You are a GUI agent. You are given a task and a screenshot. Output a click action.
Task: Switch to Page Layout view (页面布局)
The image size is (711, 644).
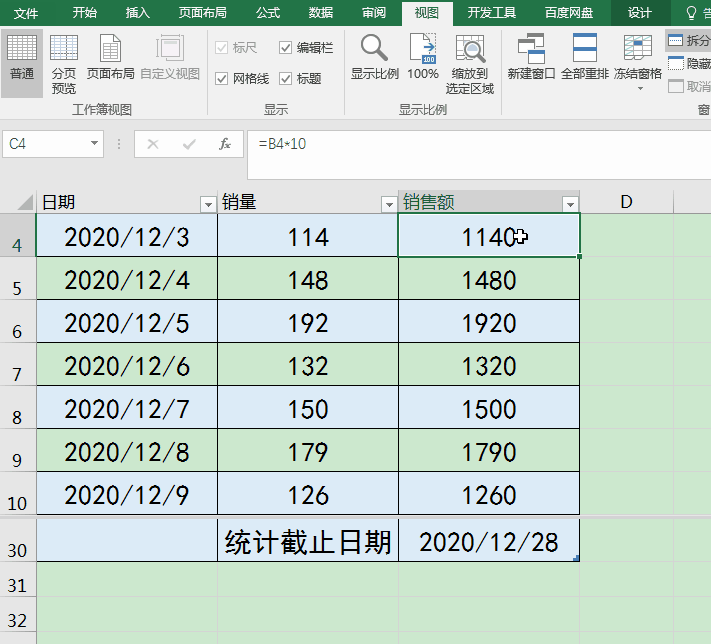tap(110, 58)
